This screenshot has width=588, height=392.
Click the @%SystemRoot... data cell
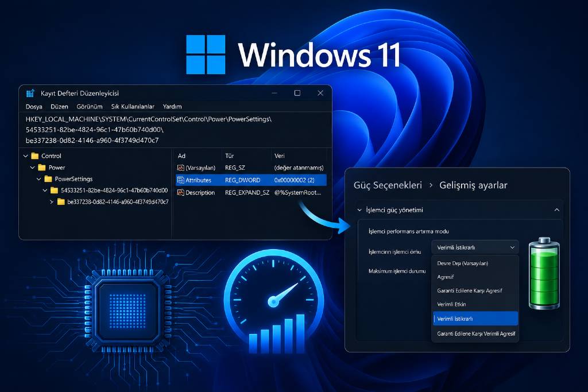pyautogui.click(x=297, y=192)
